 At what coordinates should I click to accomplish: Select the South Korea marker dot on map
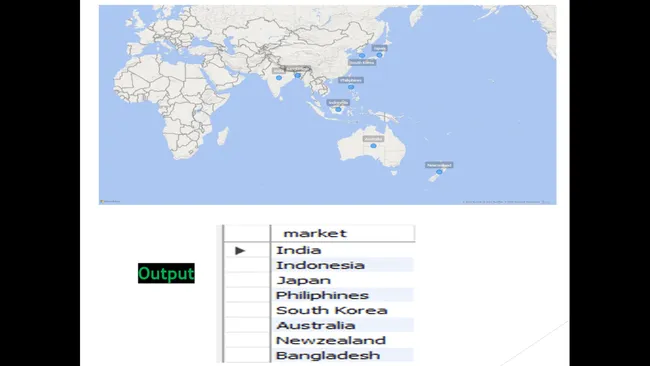coord(362,55)
